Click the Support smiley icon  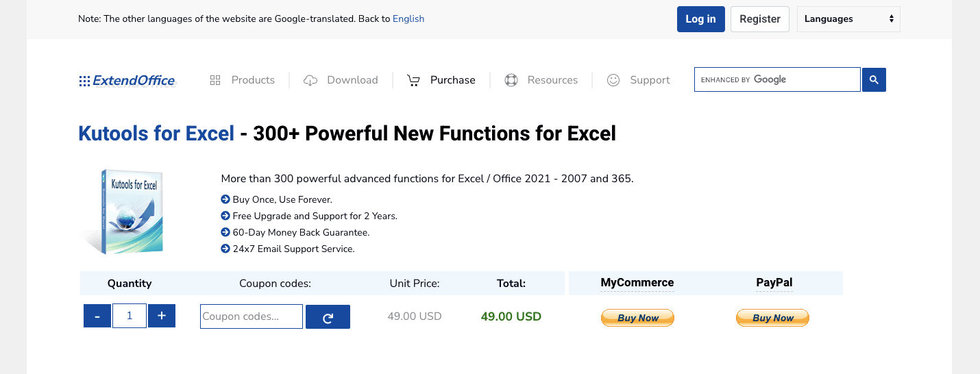point(613,80)
